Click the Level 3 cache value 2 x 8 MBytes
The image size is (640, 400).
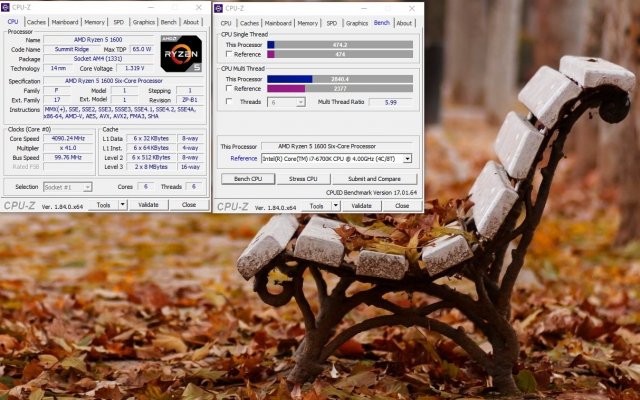[151, 167]
